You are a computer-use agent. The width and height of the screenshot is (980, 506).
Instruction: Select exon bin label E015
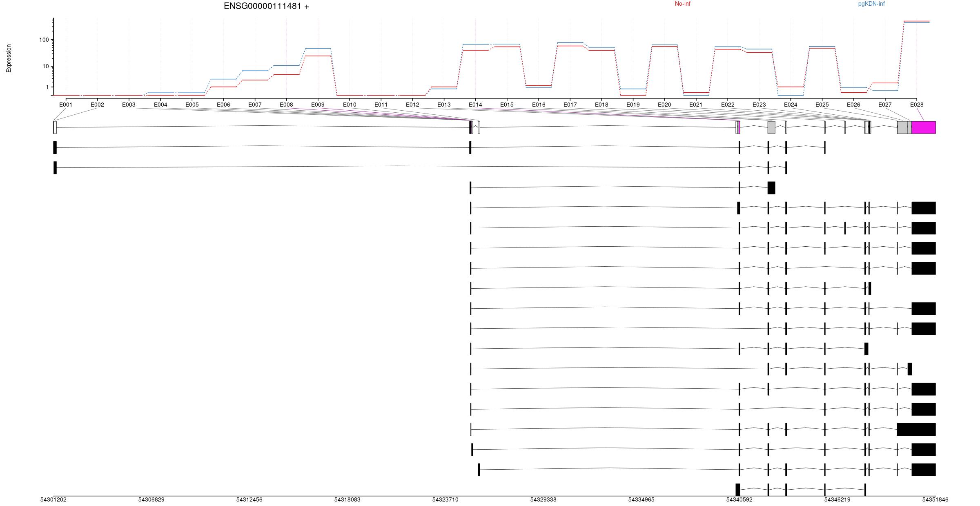(x=507, y=105)
